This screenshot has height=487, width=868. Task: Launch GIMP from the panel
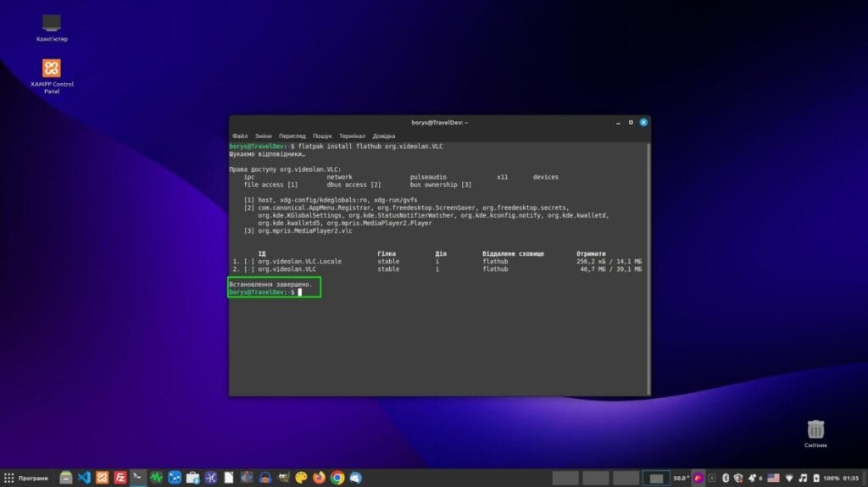tap(283, 478)
